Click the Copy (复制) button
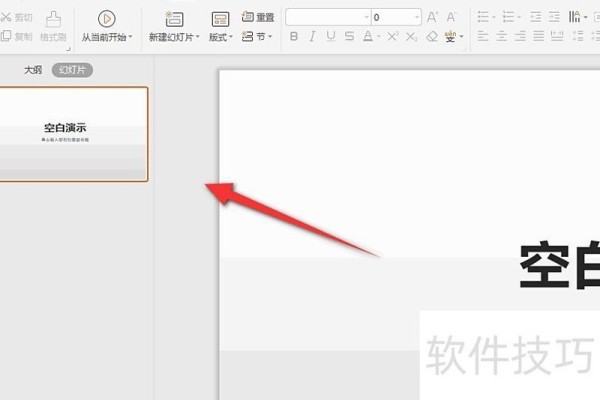This screenshot has height=400, width=600. point(16,36)
